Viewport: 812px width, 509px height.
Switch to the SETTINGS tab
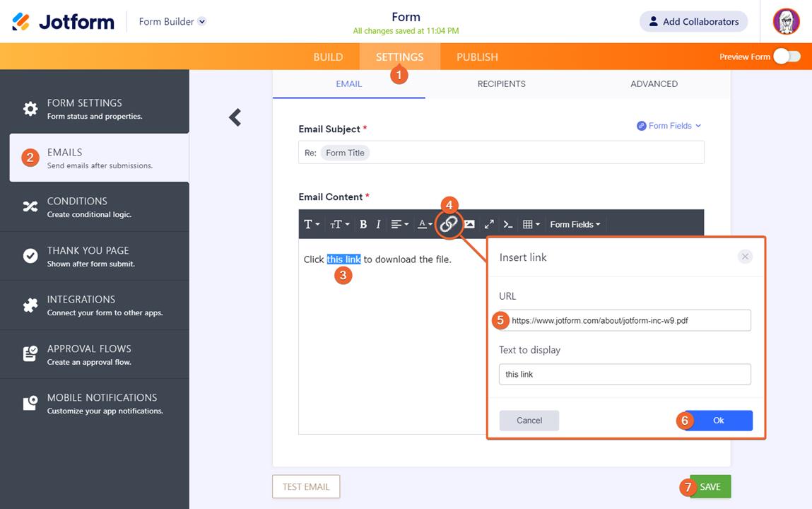coord(400,57)
